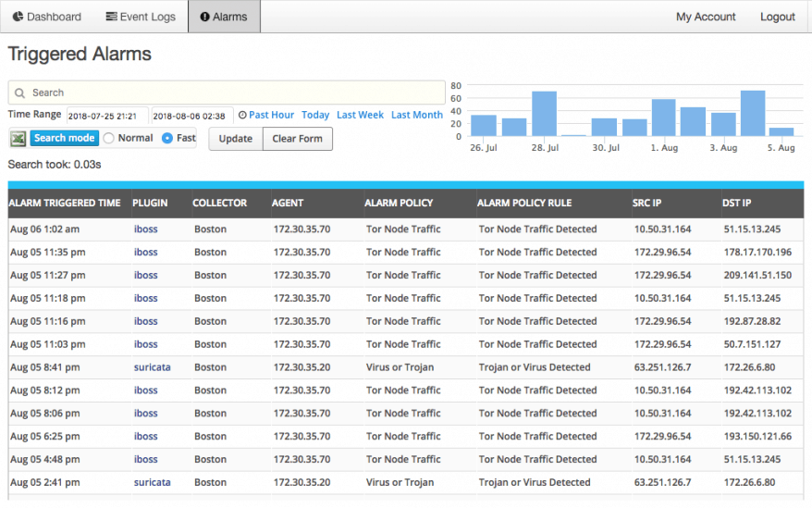Click Trojan or Virus Detected in 2:41 pm row

pyautogui.click(x=535, y=483)
